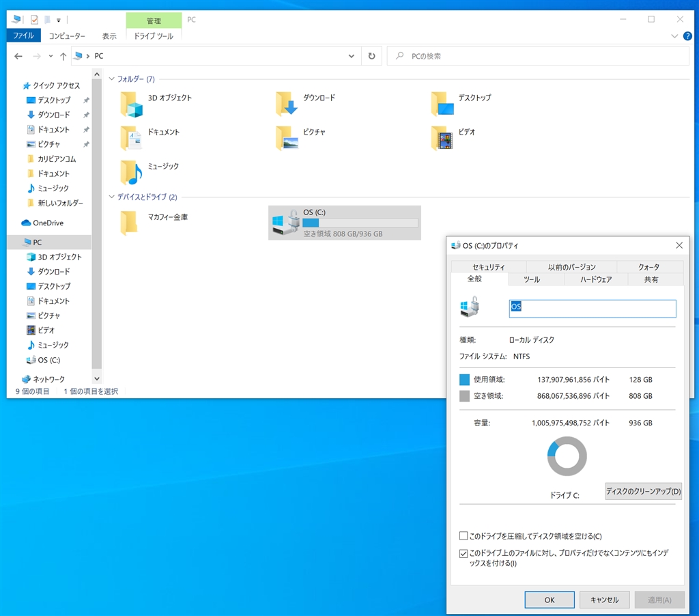Go forward with the right arrow
The height and width of the screenshot is (616, 699).
pos(37,56)
